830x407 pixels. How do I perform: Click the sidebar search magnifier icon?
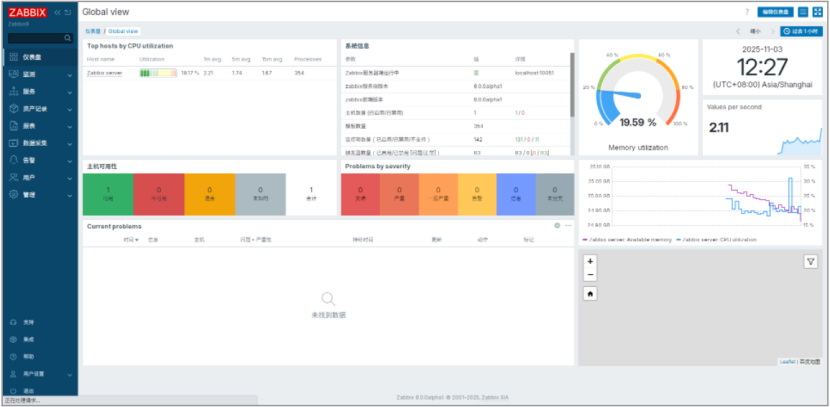point(68,39)
